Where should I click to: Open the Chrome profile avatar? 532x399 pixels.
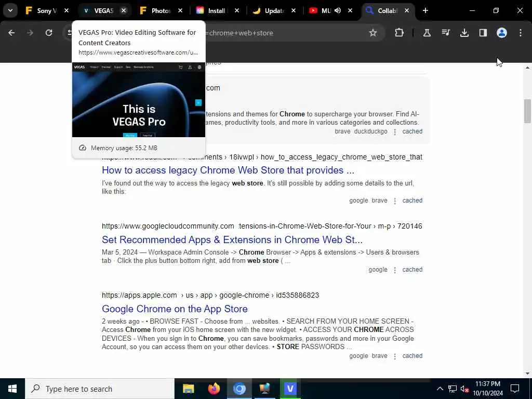click(x=502, y=33)
